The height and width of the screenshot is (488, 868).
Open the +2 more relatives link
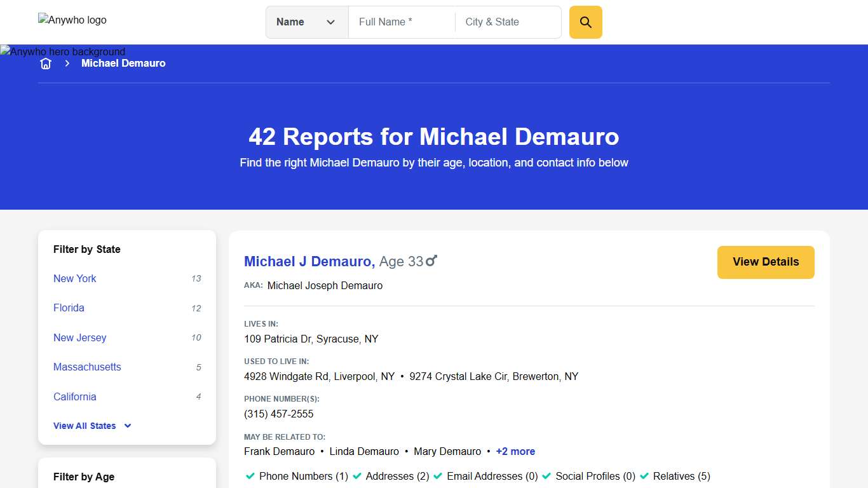(x=515, y=451)
